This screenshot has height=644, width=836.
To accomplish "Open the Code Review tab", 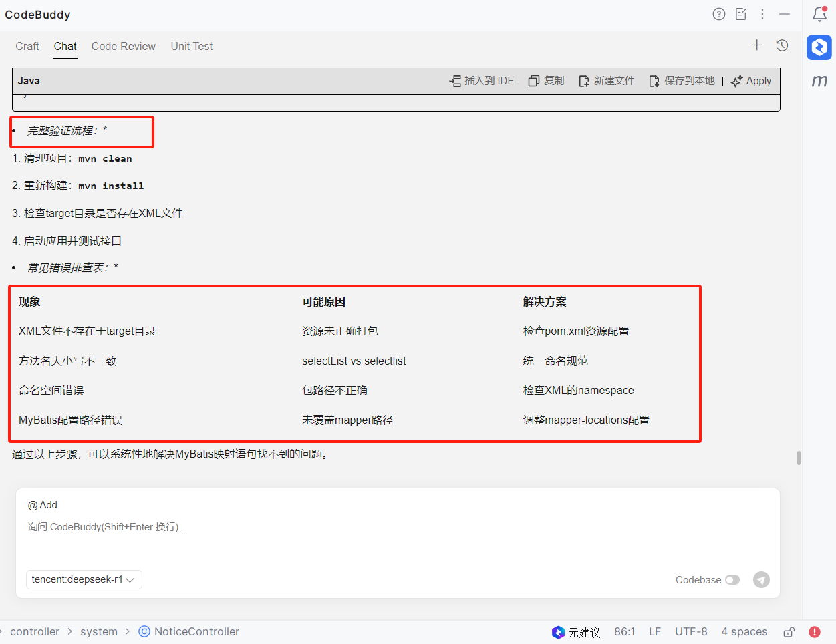I will click(x=124, y=46).
